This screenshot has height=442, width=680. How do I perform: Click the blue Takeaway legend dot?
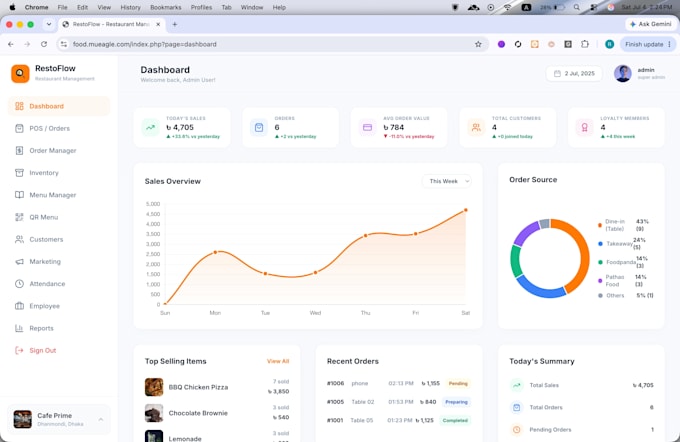(x=600, y=244)
